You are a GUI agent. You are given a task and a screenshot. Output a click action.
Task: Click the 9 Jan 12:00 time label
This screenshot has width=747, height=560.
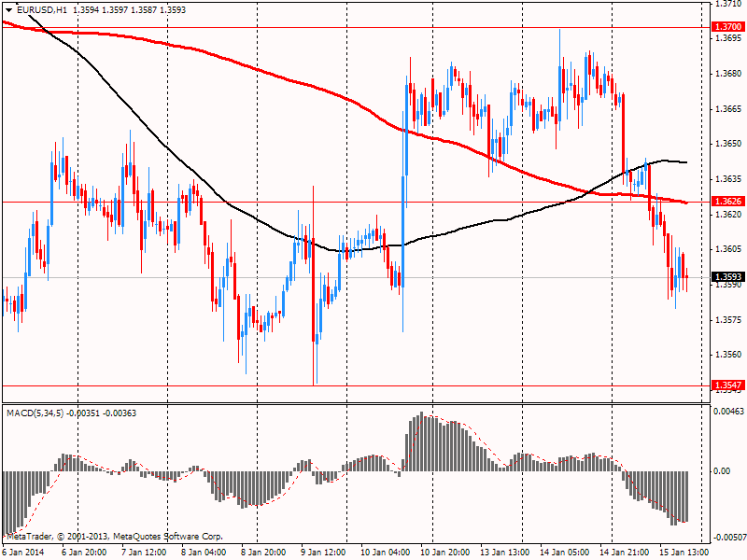(323, 552)
